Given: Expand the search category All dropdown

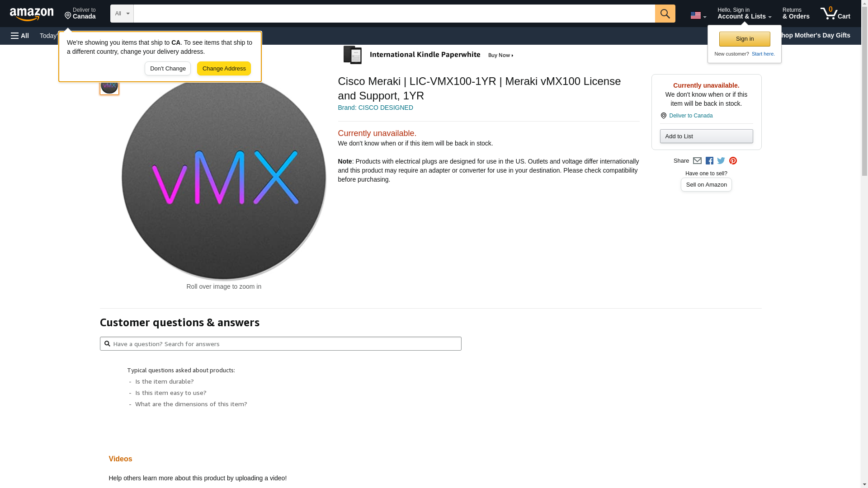Looking at the screenshot, I should [122, 14].
